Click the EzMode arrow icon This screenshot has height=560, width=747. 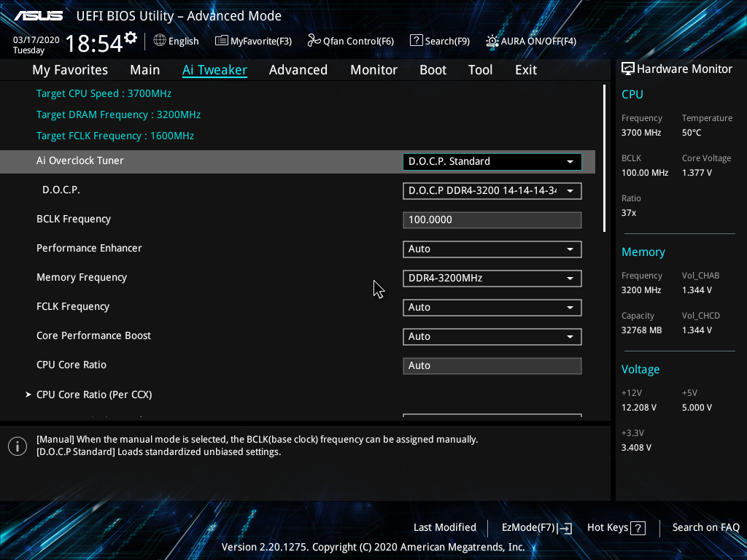point(565,528)
